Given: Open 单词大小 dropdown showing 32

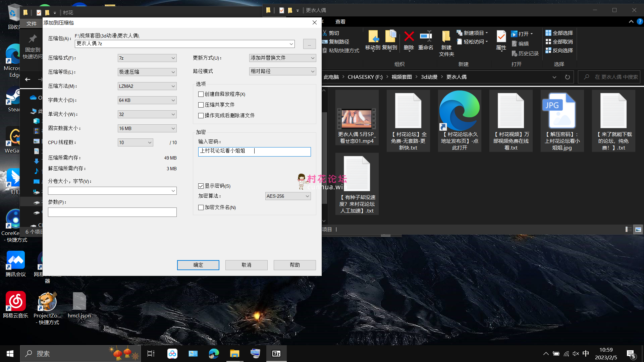Looking at the screenshot, I should (x=147, y=114).
